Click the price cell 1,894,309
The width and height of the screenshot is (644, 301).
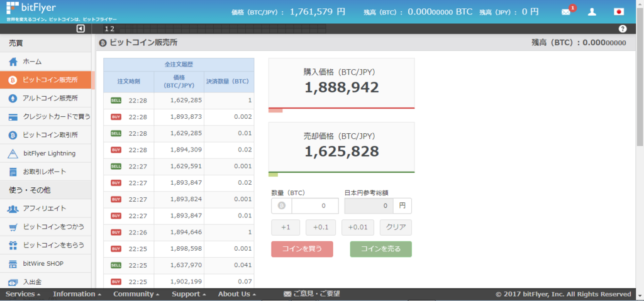tap(179, 150)
